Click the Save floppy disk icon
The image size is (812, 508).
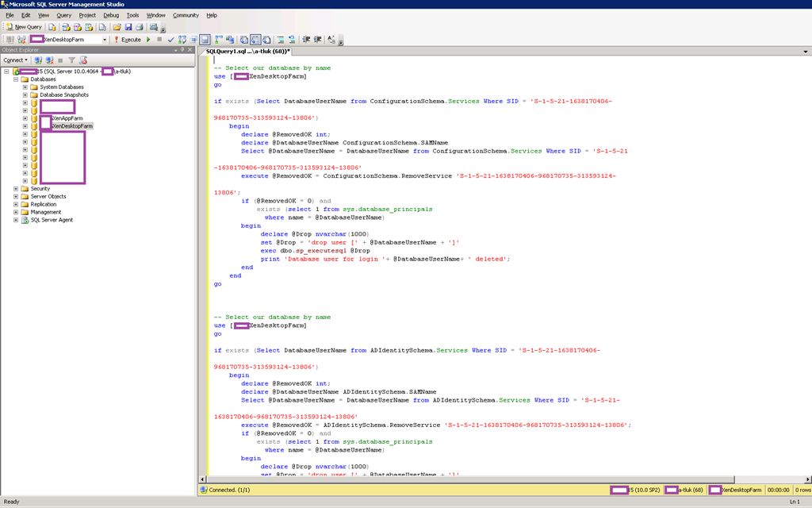click(x=128, y=27)
